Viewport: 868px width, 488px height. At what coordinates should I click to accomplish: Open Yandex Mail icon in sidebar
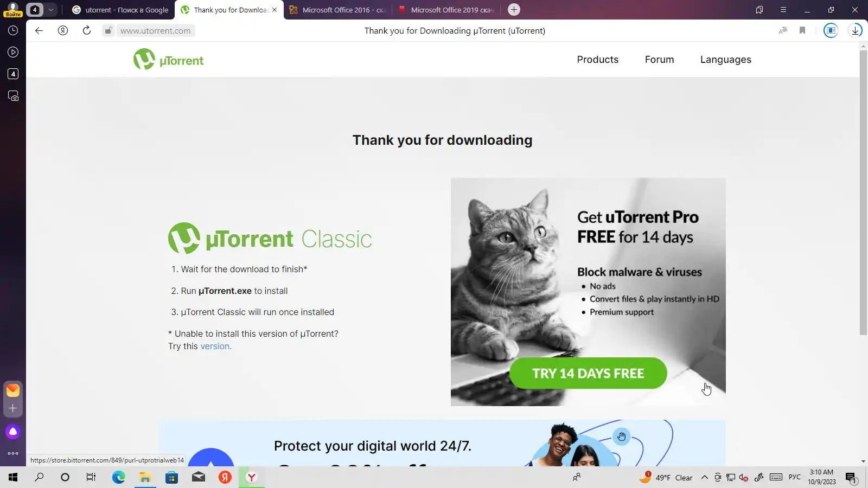[13, 390]
